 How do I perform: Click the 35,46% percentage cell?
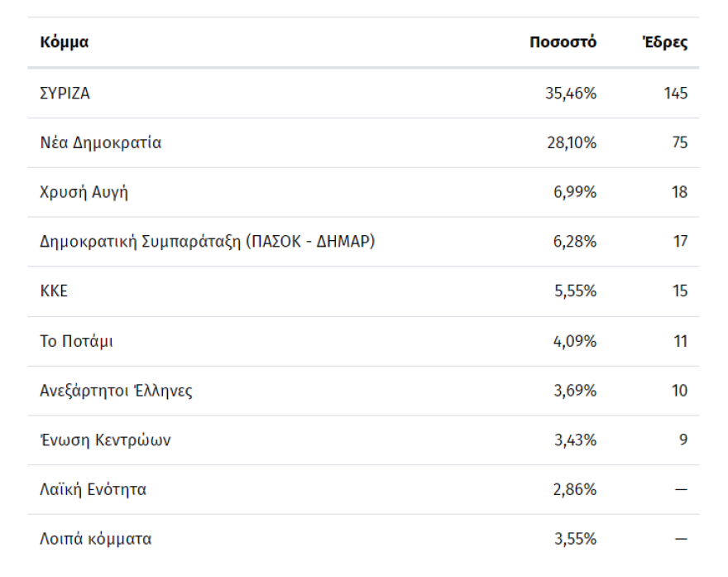(570, 94)
